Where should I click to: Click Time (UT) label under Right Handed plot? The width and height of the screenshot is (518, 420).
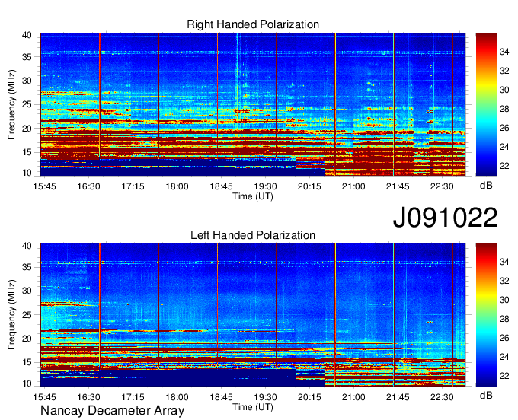pyautogui.click(x=253, y=196)
